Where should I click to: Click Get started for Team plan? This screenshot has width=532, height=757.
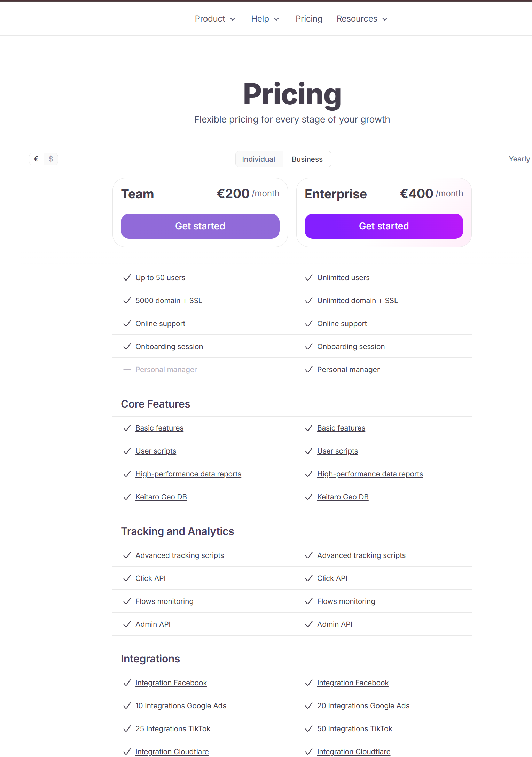[200, 226]
